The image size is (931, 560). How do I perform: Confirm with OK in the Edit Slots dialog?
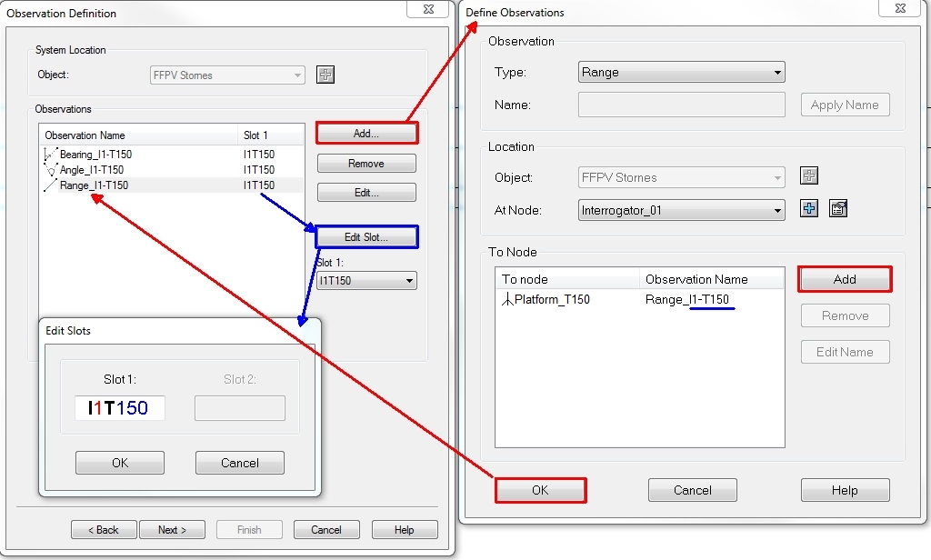pyautogui.click(x=119, y=463)
